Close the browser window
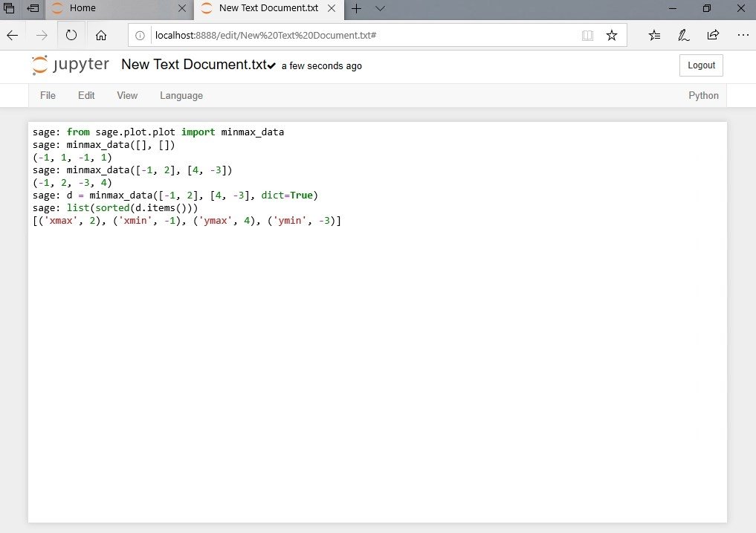Image resolution: width=756 pixels, height=533 pixels. click(x=741, y=8)
